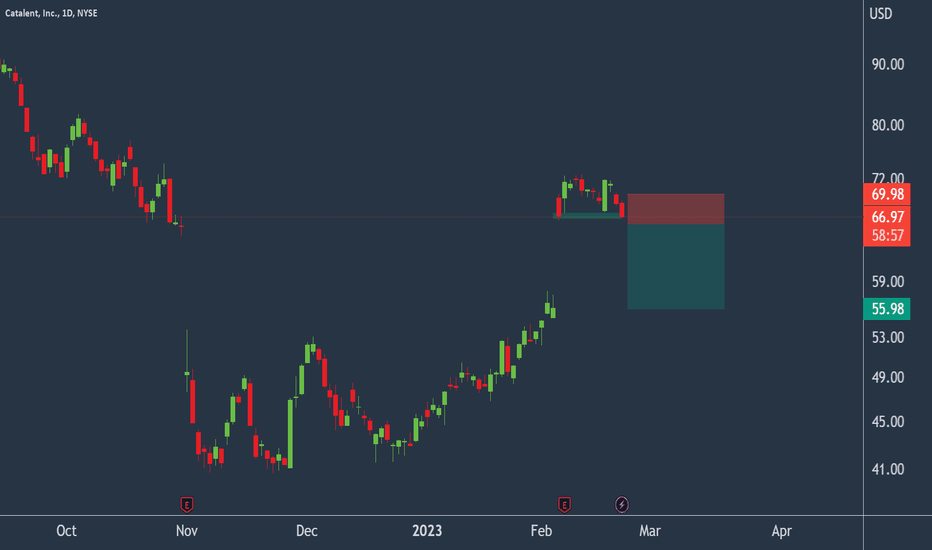Click the 45.00 price axis label
The width and height of the screenshot is (932, 550).
[887, 422]
